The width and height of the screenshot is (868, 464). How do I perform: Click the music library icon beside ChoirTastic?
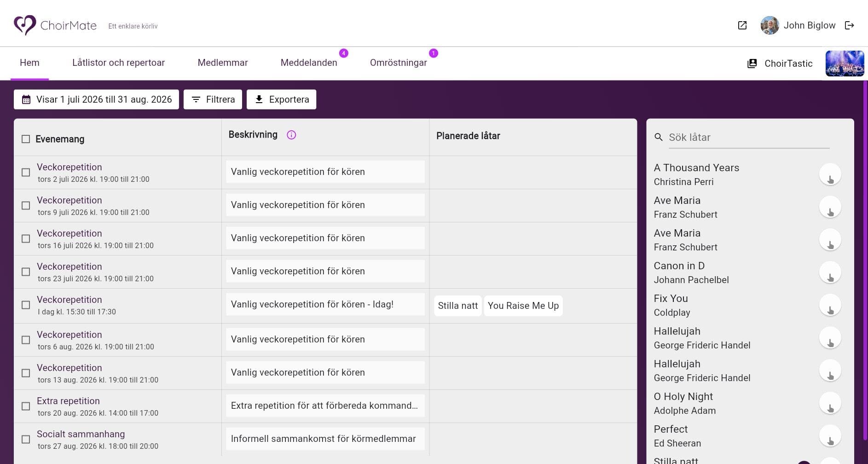coord(752,64)
